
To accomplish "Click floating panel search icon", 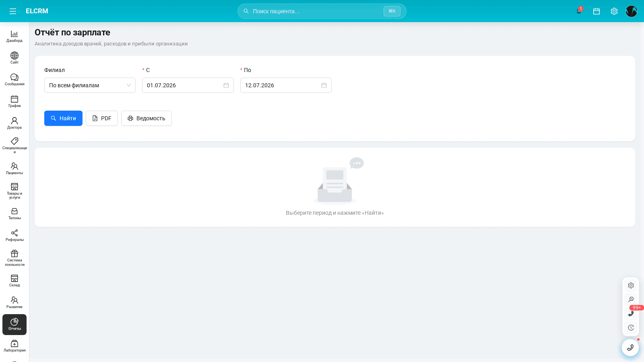I will click(631, 299).
